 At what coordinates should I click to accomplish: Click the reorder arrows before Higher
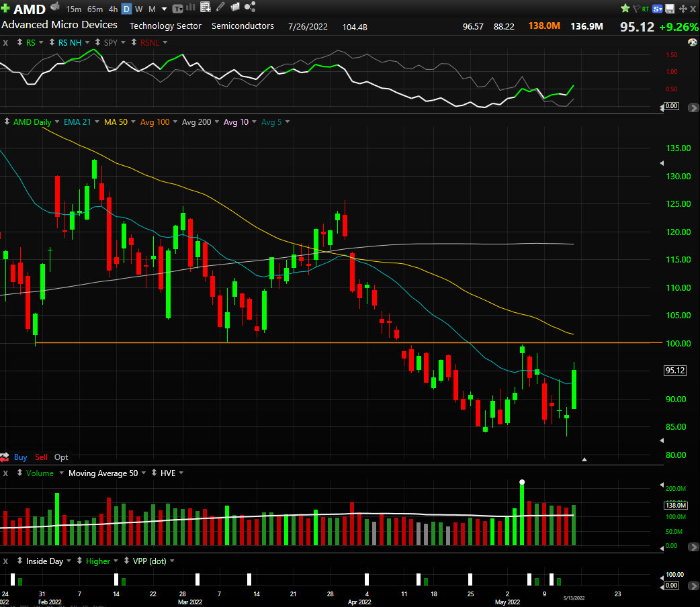[x=79, y=560]
